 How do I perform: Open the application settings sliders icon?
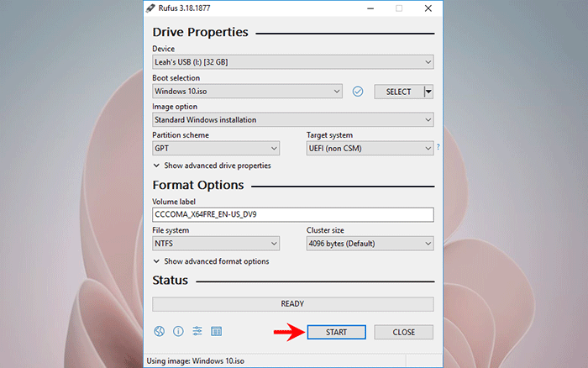(x=197, y=331)
